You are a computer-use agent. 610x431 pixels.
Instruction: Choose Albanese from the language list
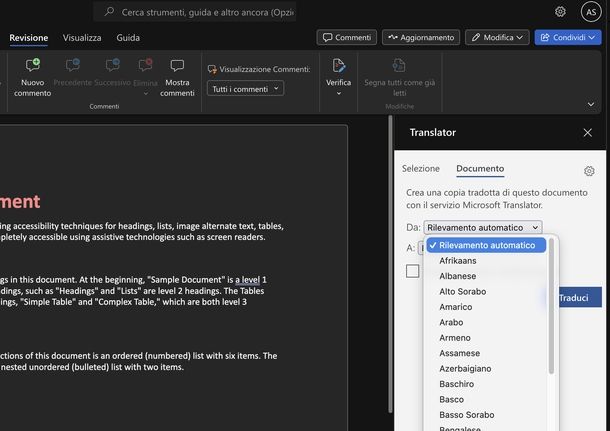point(486,276)
